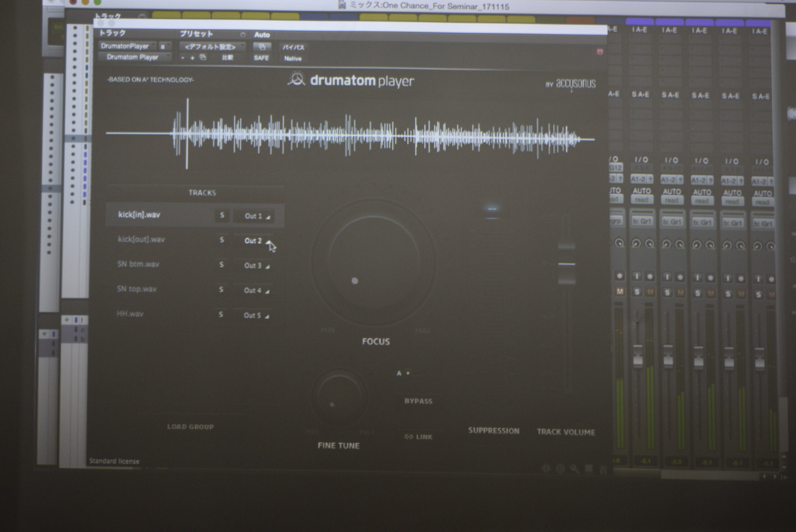
Task: Click the copy settings icon beside 比較
Action: [x=202, y=57]
